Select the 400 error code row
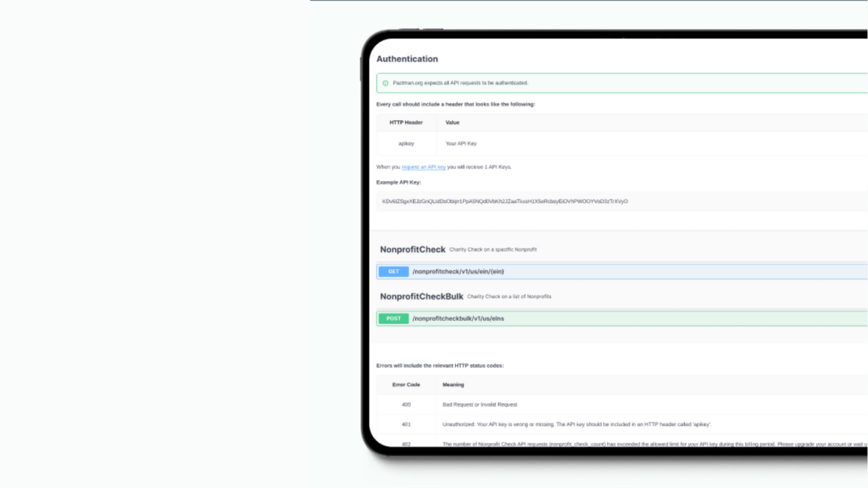868x488 pixels. [622, 405]
